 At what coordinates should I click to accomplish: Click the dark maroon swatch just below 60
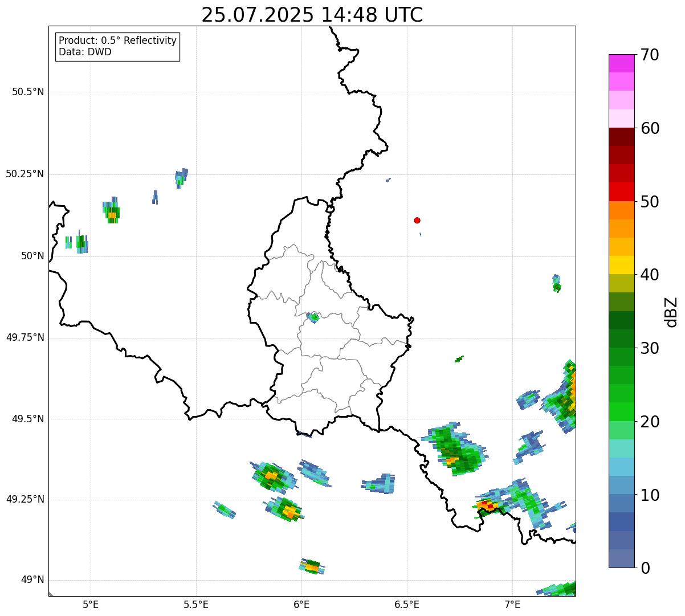621,137
